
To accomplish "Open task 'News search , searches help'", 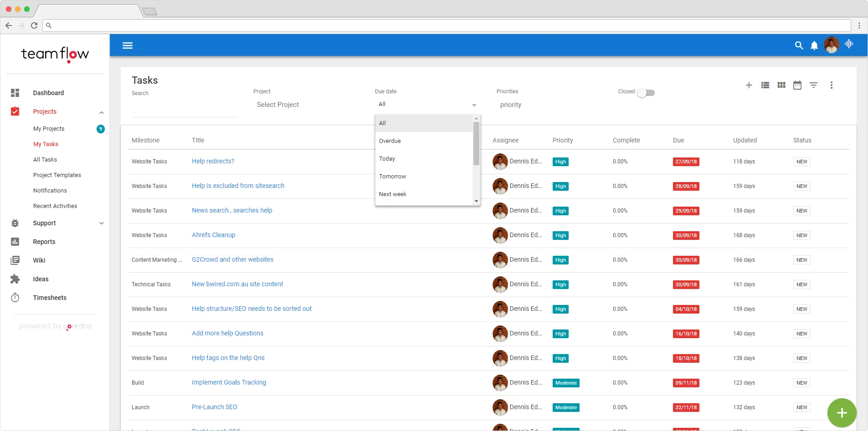I will pos(232,210).
